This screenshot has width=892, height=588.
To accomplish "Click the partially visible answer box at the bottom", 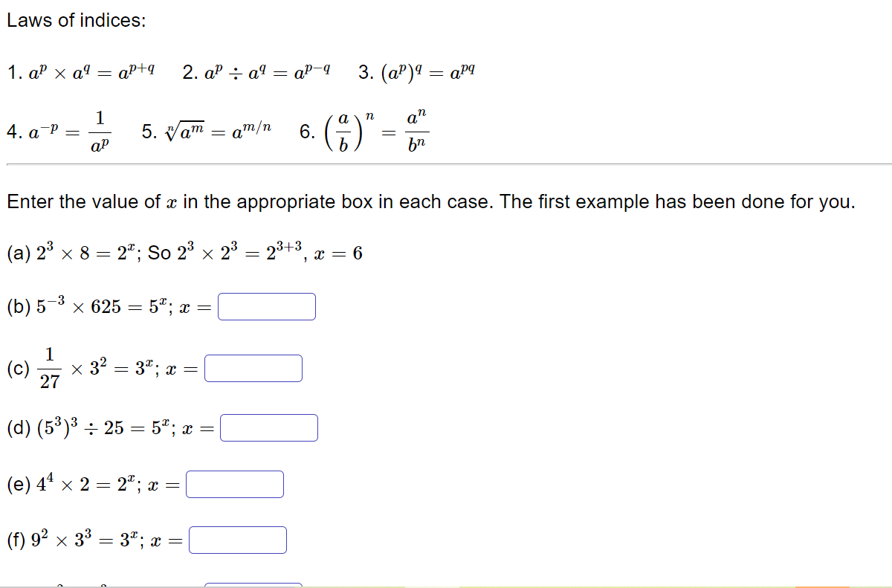I will pyautogui.click(x=253, y=584).
